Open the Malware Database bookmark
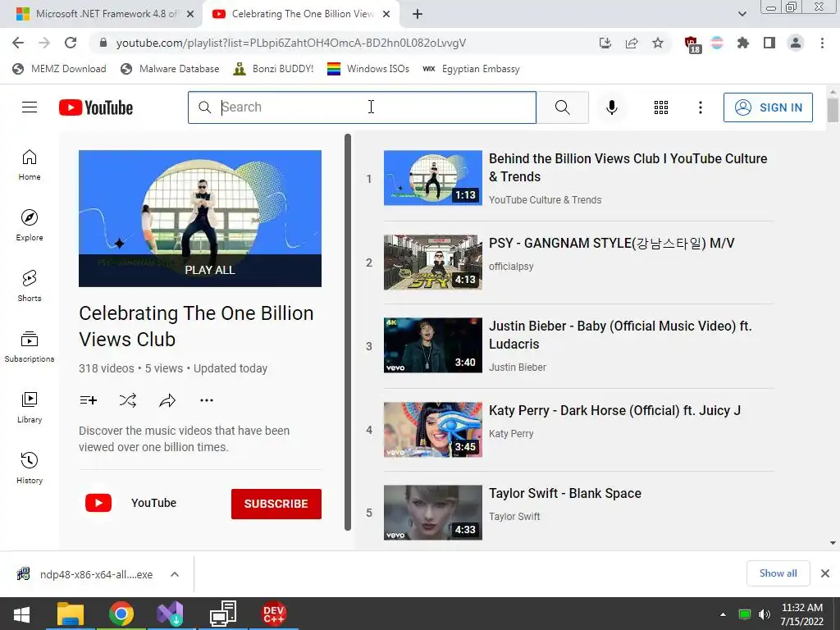Viewport: 840px width, 630px height. (170, 69)
